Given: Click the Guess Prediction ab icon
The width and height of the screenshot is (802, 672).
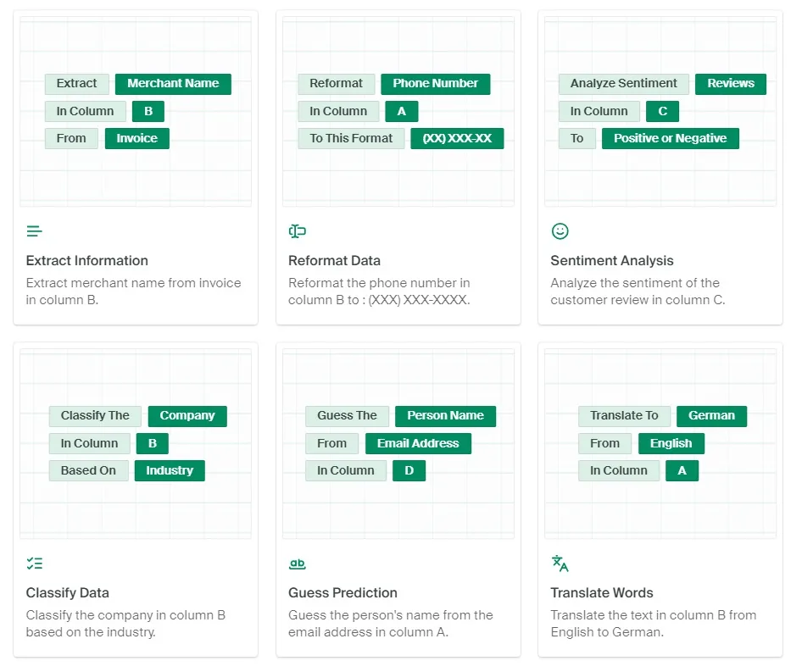Looking at the screenshot, I should [298, 564].
